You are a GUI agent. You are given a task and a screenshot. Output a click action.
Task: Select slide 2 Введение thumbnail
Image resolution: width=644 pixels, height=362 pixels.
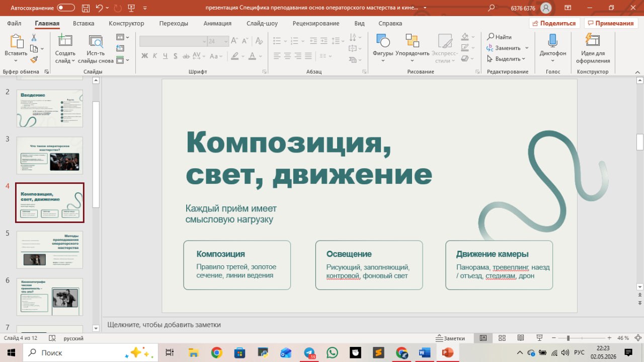(x=50, y=108)
